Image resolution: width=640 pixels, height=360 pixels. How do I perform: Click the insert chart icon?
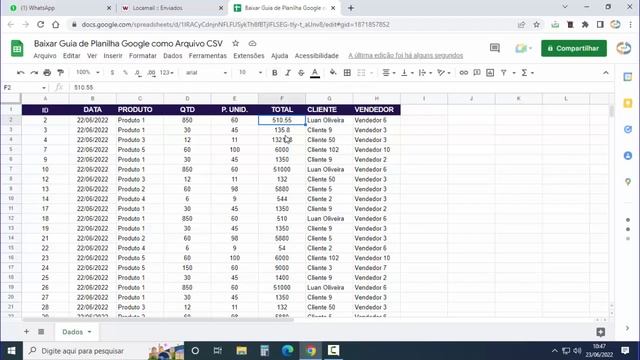coord(490,73)
